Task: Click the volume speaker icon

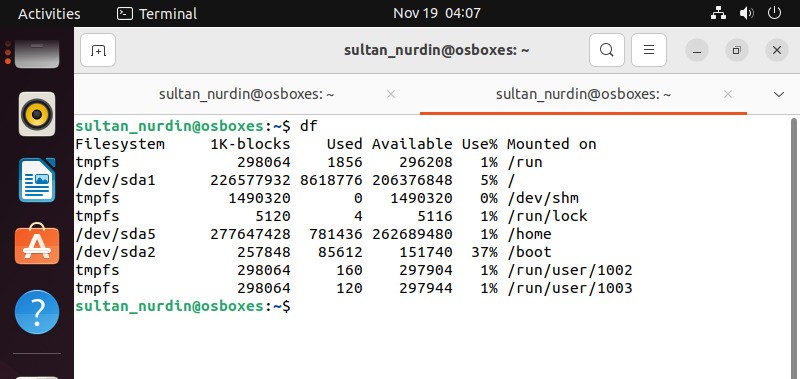Action: point(746,13)
